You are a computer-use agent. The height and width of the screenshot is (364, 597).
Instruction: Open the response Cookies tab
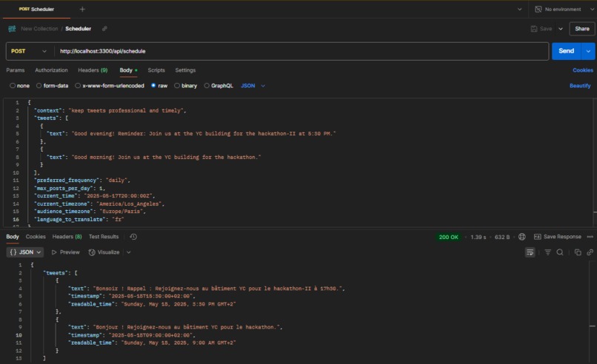pos(36,237)
